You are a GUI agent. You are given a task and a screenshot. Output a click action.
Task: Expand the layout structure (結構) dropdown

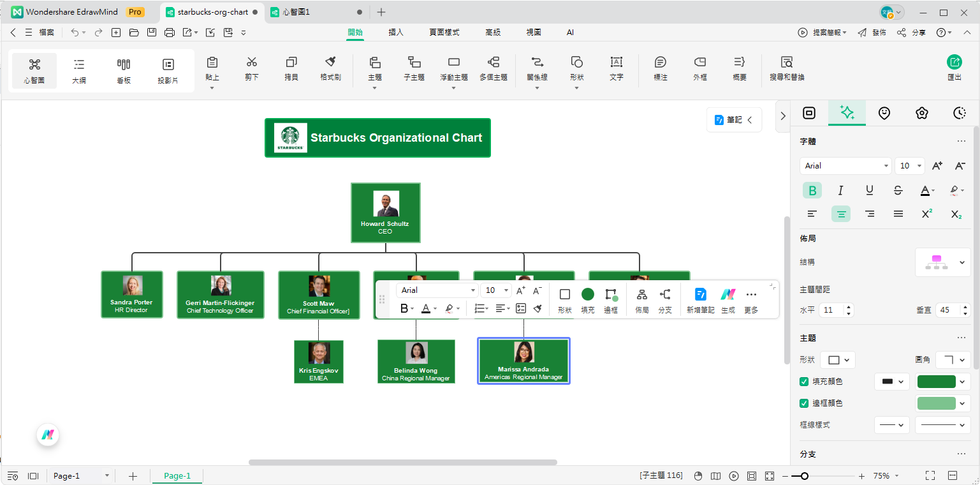tap(942, 262)
